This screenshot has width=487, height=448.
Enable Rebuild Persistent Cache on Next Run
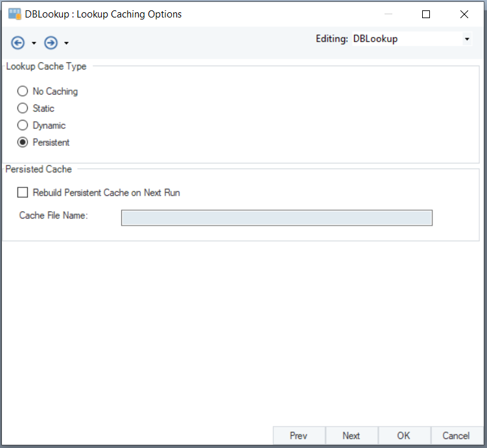[x=23, y=193]
